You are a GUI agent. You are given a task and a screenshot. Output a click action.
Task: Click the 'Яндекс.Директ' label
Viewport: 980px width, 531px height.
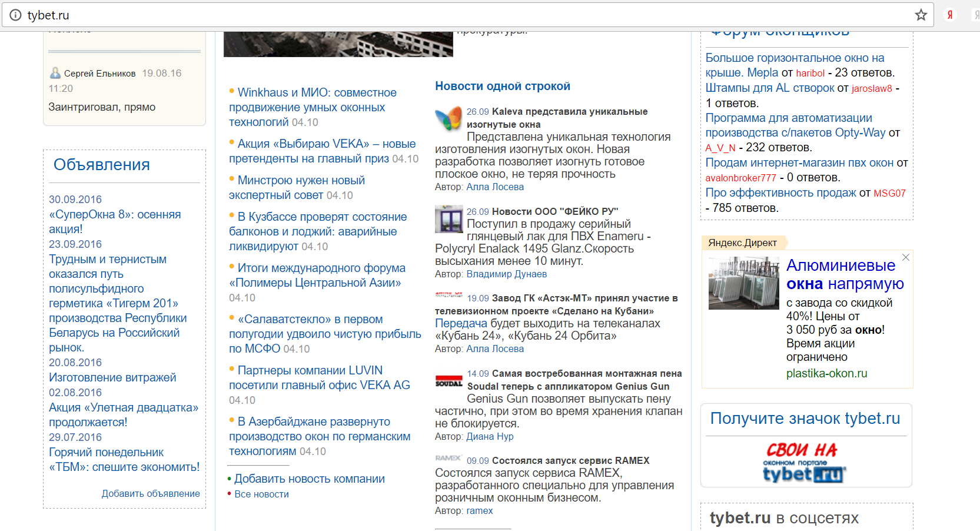[742, 243]
